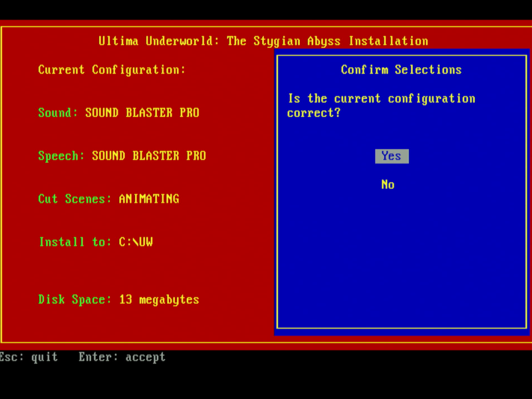Image resolution: width=532 pixels, height=399 pixels.
Task: Click the Install to: C:\UW line
Action: [x=96, y=242]
